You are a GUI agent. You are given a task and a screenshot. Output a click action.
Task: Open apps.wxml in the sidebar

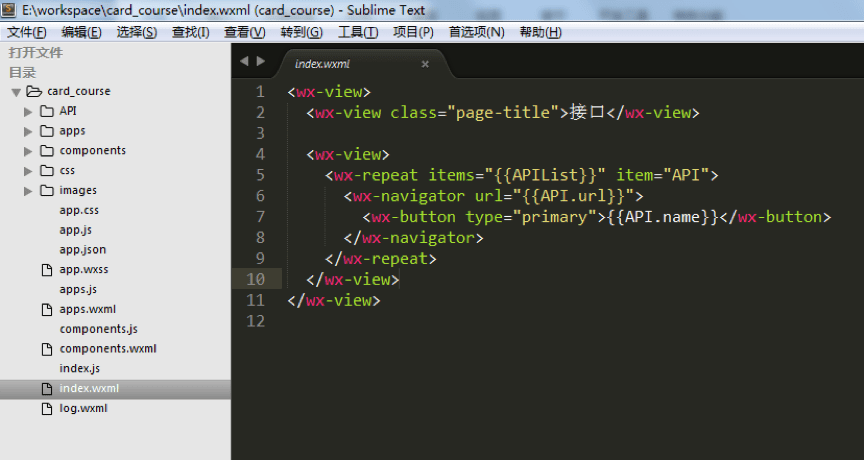click(x=88, y=310)
